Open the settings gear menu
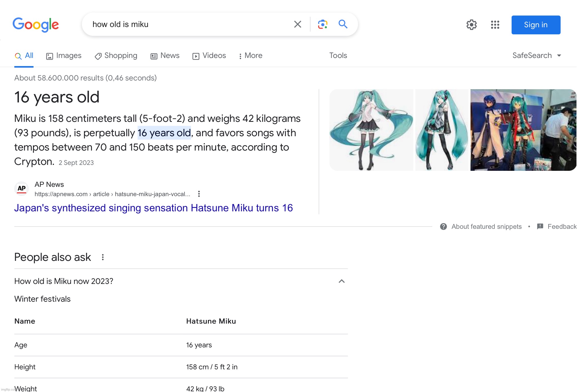 tap(471, 25)
